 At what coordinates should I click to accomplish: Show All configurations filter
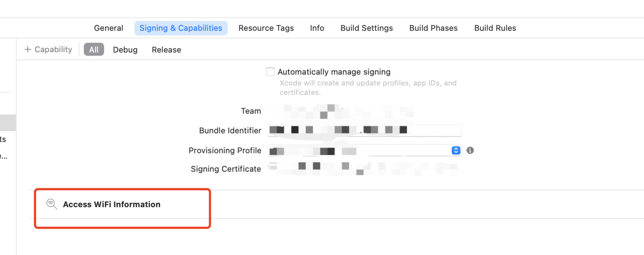click(x=94, y=49)
